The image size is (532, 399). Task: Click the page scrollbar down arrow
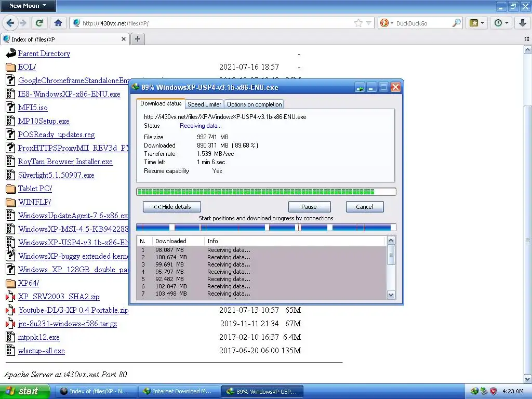[528, 379]
